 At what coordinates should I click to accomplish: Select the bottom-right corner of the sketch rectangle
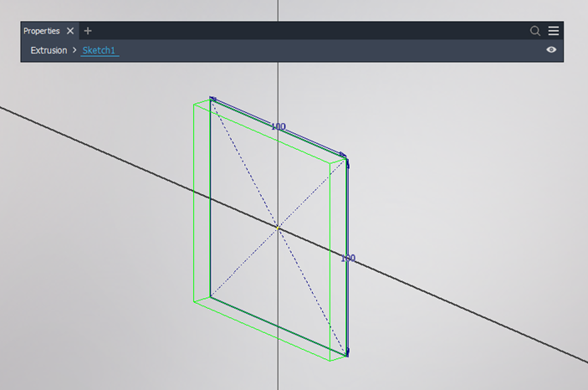point(347,355)
